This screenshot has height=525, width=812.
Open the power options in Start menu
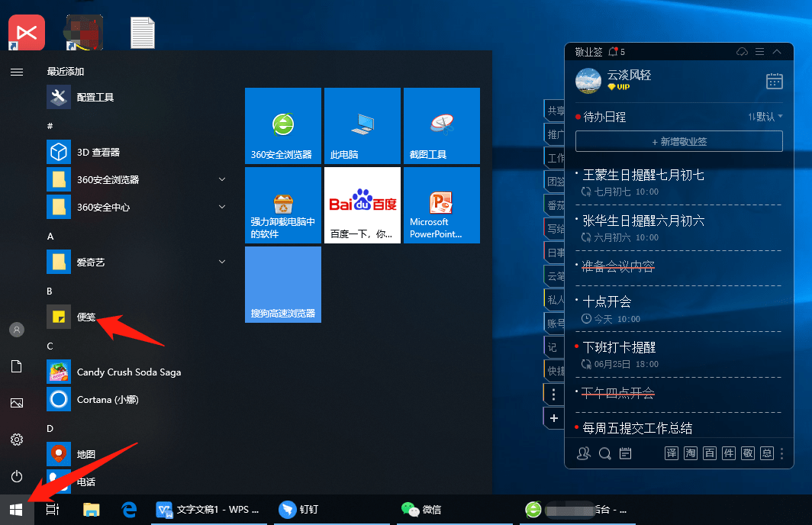(x=17, y=476)
